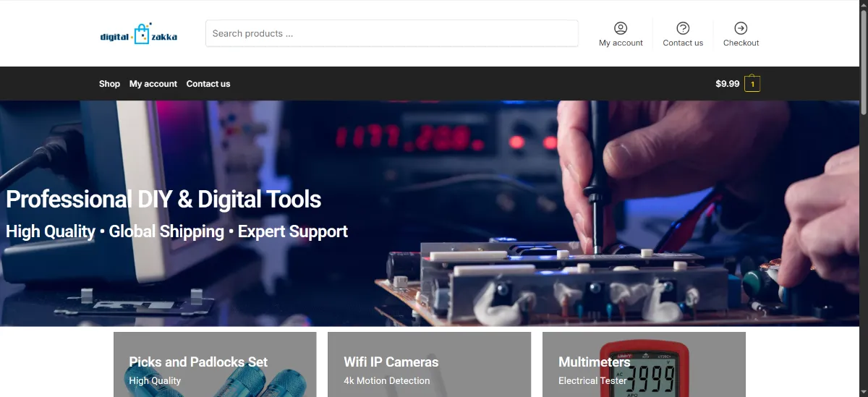Screen dimensions: 868x397
Task: Click 'My account' label under user icon
Action: point(621,43)
